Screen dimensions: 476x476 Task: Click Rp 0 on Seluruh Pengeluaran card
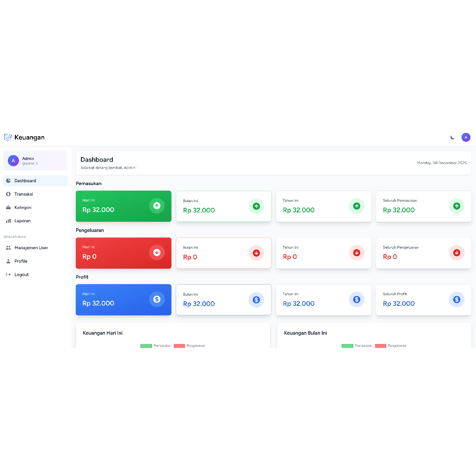pyautogui.click(x=390, y=257)
